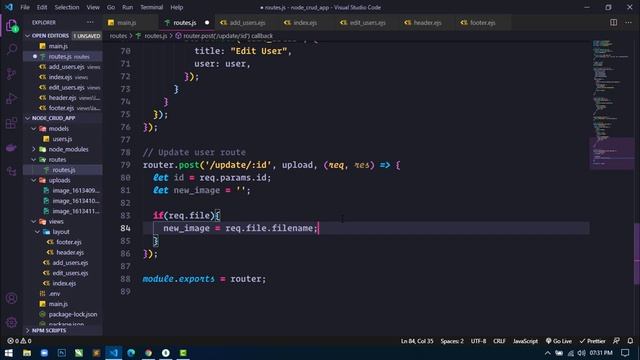
Task: Open the Accounts icon in activity bar
Action: pos(11,298)
